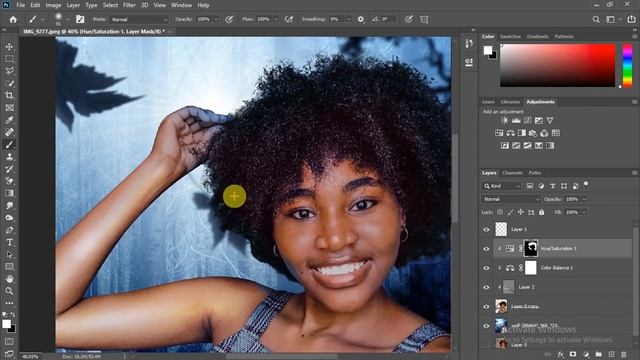The height and width of the screenshot is (360, 640).
Task: Switch to the Channels tab
Action: pos(513,173)
